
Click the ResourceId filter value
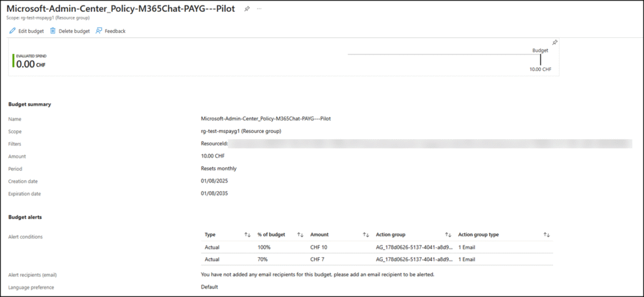pos(416,143)
